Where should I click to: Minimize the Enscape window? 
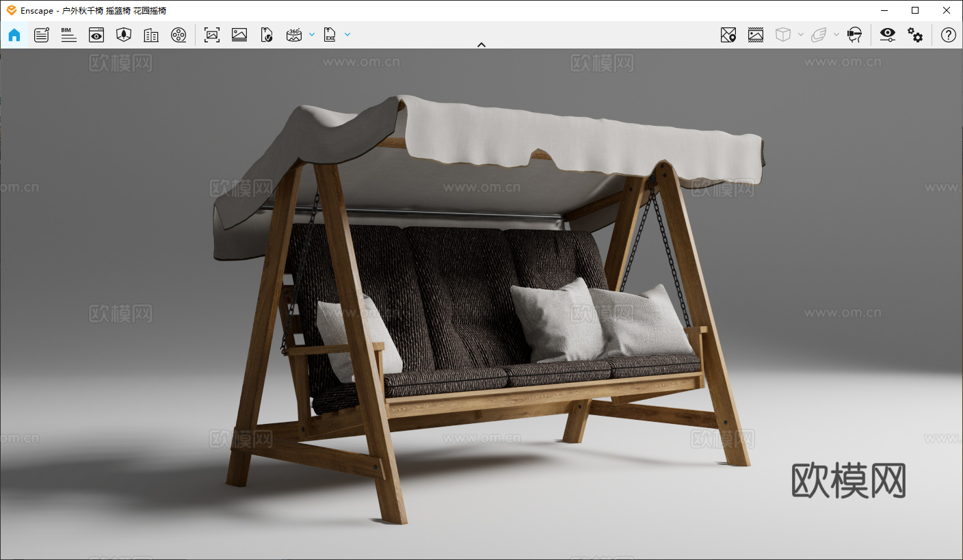(x=884, y=10)
